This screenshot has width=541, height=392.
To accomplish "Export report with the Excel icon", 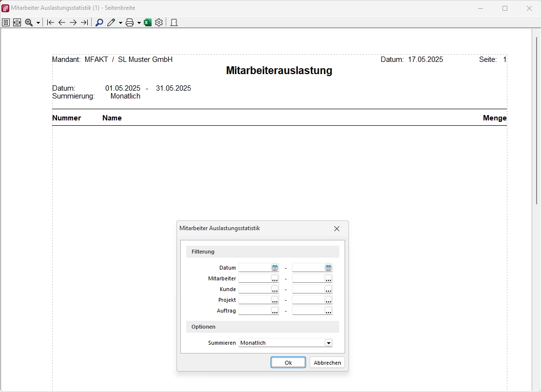I will (x=148, y=22).
